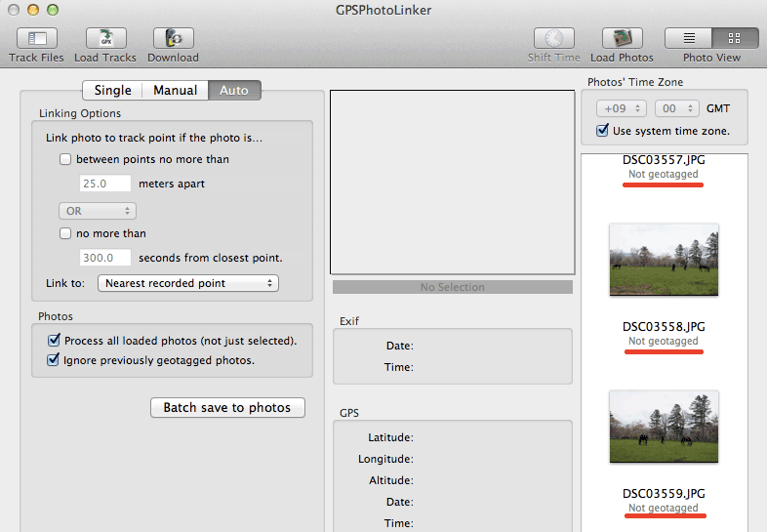This screenshot has width=767, height=532.
Task: Select the Auto linking tab
Action: tap(234, 91)
